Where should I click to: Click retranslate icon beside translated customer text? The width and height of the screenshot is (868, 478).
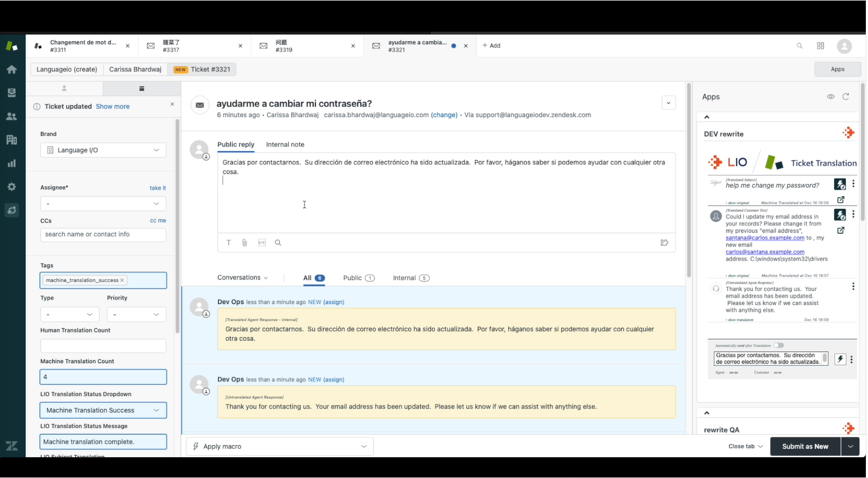pos(839,214)
